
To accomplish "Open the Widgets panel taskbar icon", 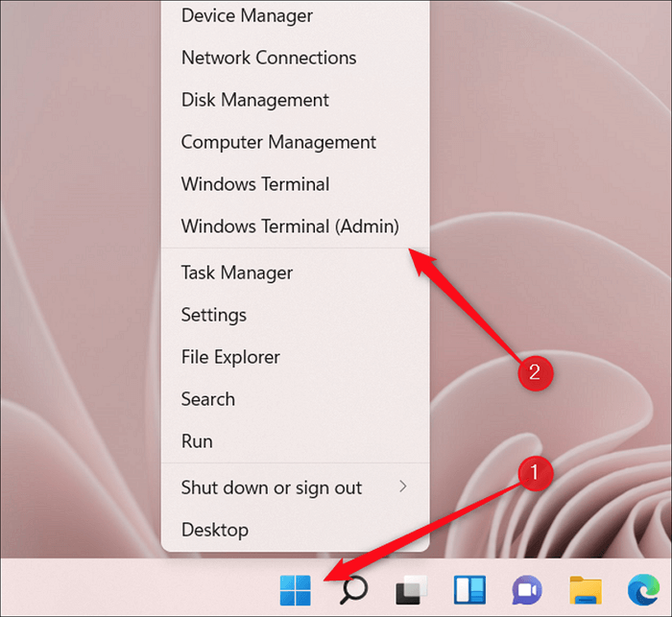I will (x=469, y=590).
